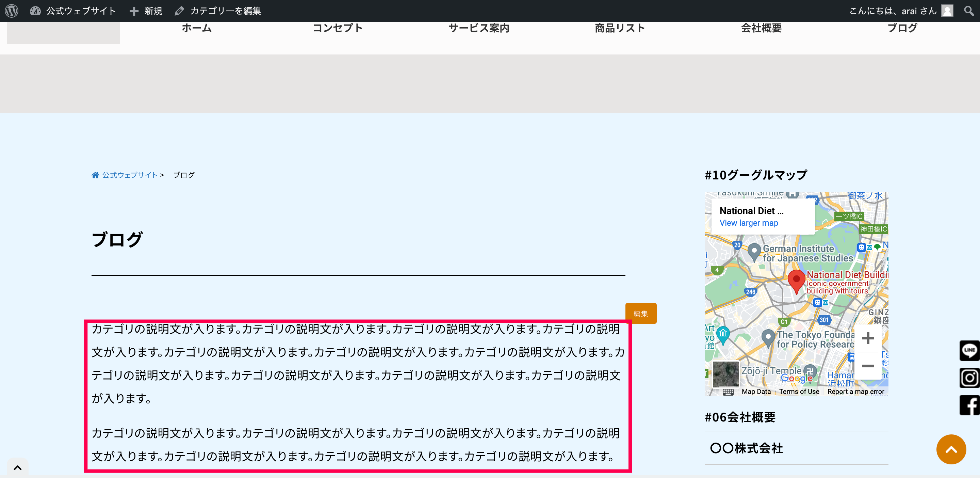Click the LINE share icon
Image resolution: width=980 pixels, height=478 pixels.
pyautogui.click(x=969, y=350)
